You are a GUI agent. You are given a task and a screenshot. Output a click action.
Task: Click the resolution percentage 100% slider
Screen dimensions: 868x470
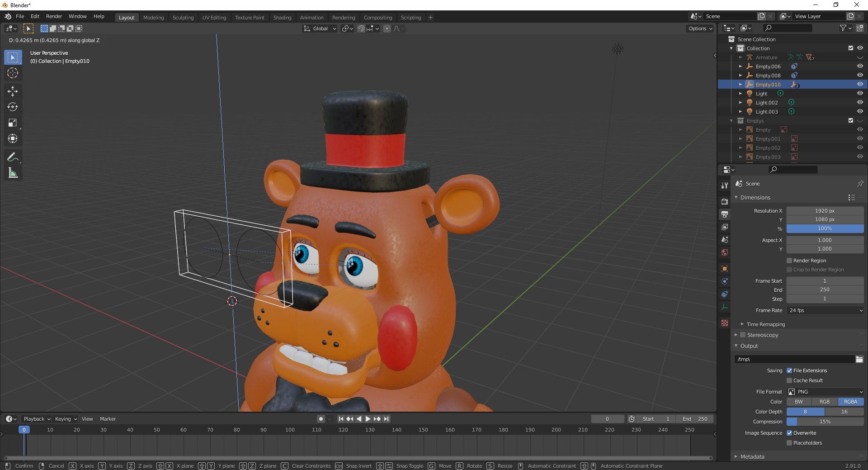(x=825, y=229)
